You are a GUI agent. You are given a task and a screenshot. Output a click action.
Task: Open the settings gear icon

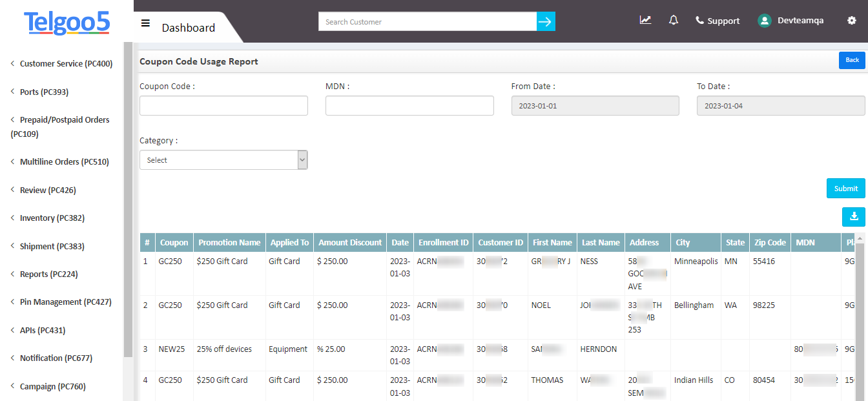pyautogui.click(x=851, y=21)
